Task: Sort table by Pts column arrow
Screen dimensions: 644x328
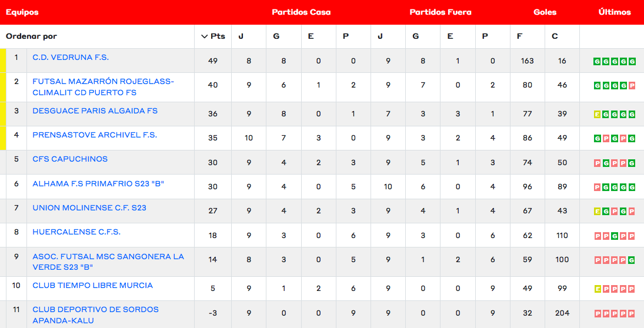Action: click(204, 36)
